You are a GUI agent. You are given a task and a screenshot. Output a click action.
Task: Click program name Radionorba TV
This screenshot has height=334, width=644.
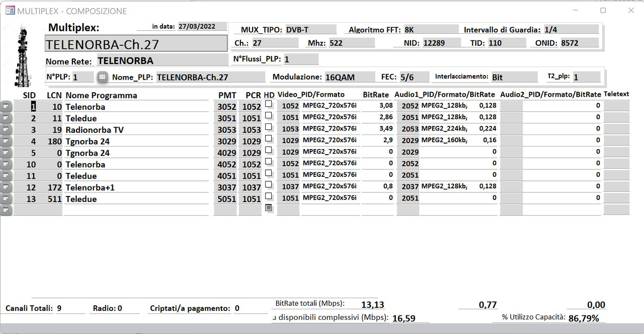95,129
